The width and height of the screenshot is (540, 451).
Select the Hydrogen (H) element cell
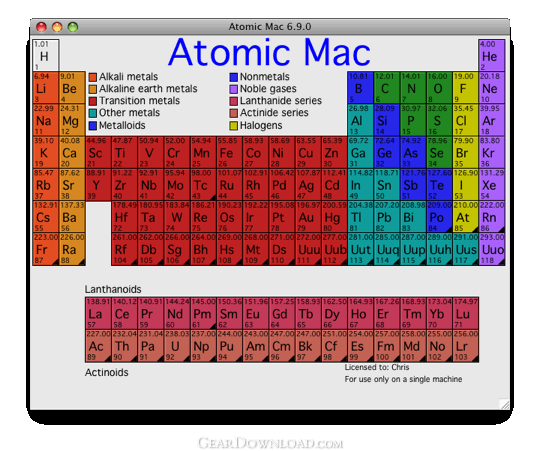[x=46, y=55]
